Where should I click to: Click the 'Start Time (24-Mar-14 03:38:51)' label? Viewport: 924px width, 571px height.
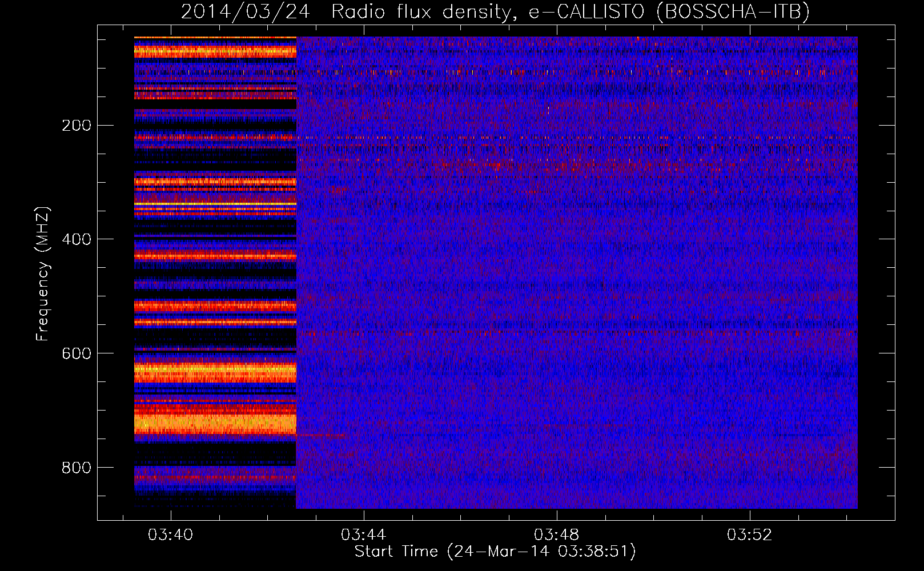495,552
